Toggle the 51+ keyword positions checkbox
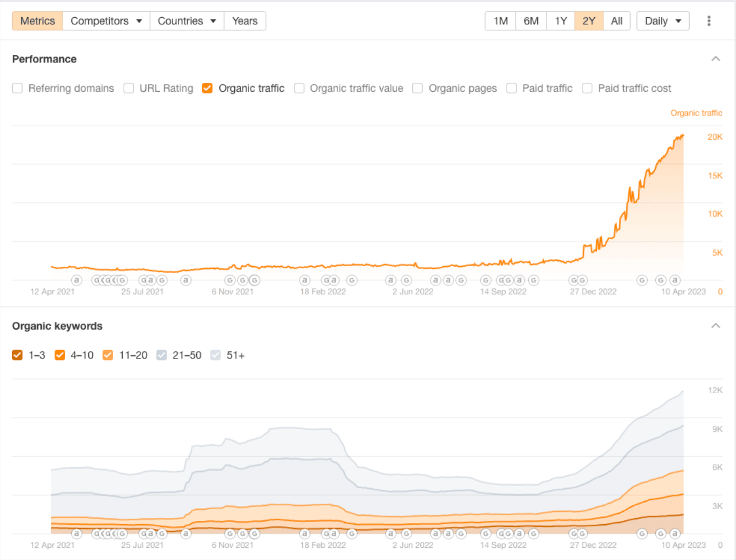 (x=215, y=355)
